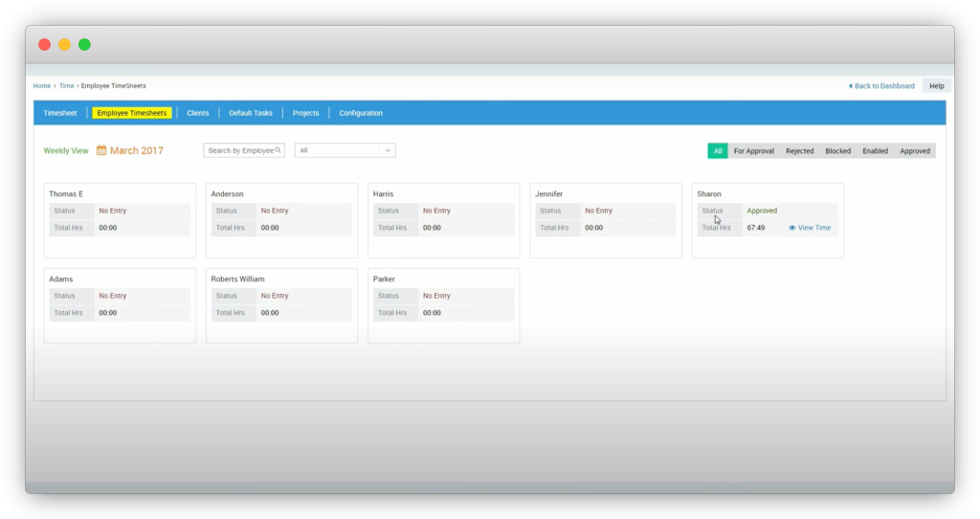Open the Configuration tab
This screenshot has height=519, width=980.
tap(361, 113)
